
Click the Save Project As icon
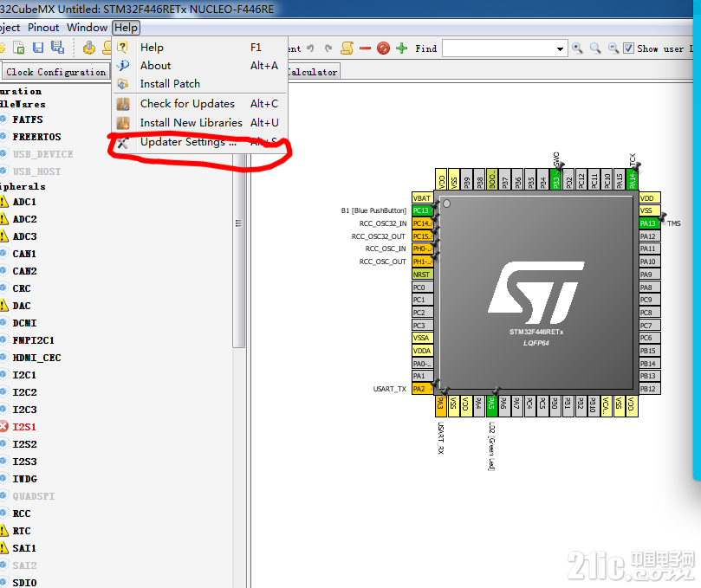[x=58, y=48]
